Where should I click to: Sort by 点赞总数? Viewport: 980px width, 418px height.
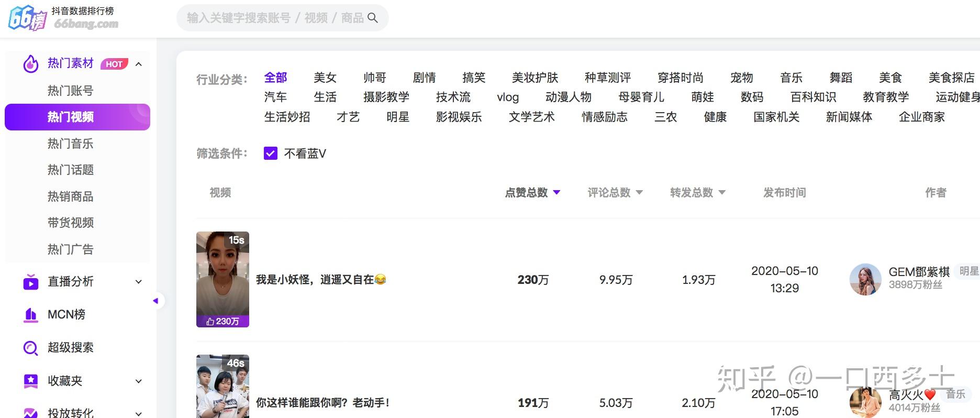coord(532,193)
